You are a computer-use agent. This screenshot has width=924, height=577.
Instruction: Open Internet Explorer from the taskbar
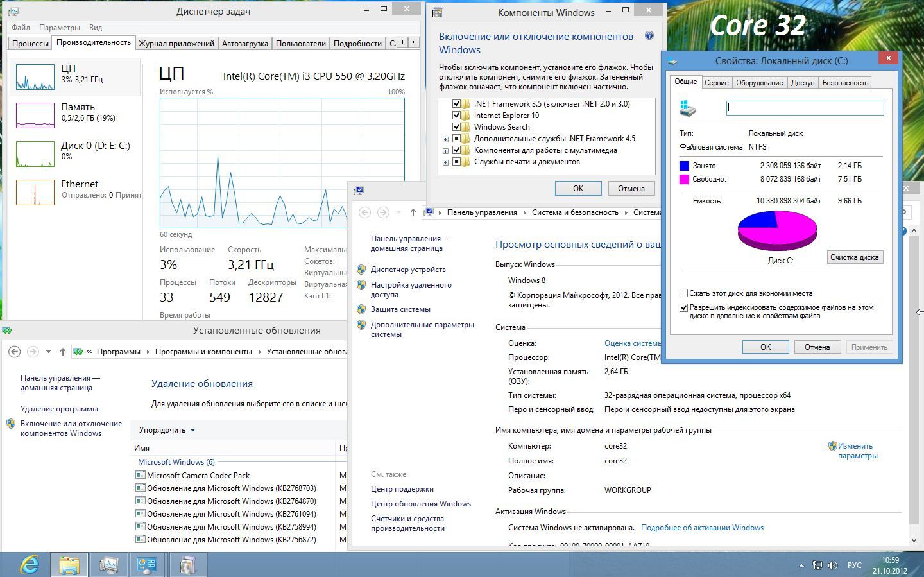[x=30, y=565]
